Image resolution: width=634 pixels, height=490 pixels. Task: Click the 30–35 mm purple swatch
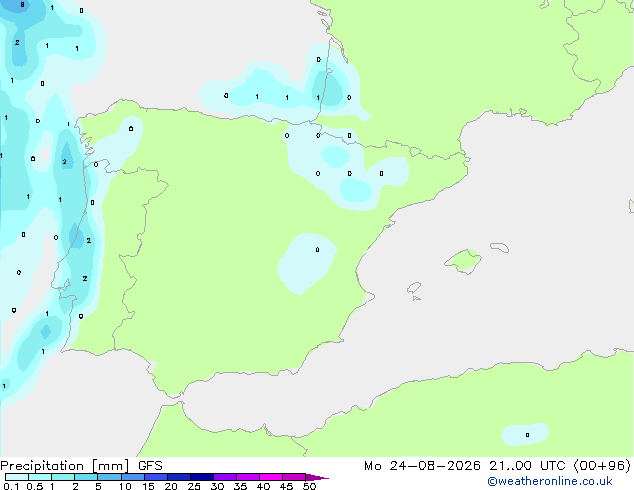224,477
